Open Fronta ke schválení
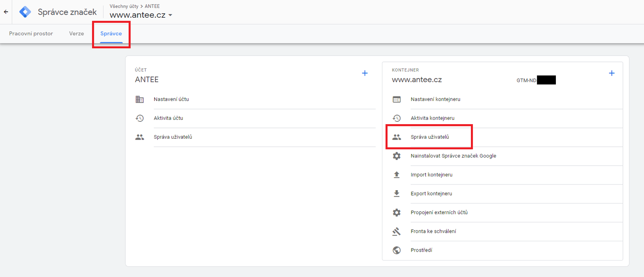This screenshot has height=277, width=644. [433, 232]
